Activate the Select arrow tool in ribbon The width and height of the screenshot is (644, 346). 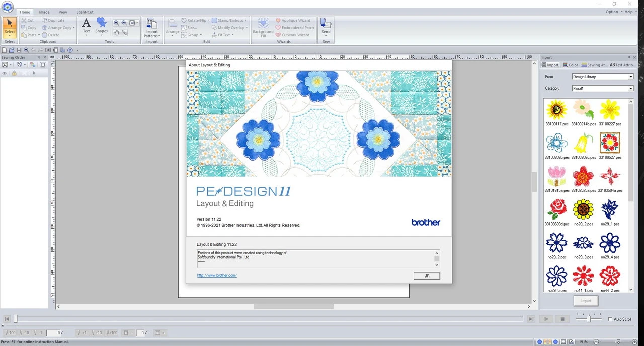10,25
